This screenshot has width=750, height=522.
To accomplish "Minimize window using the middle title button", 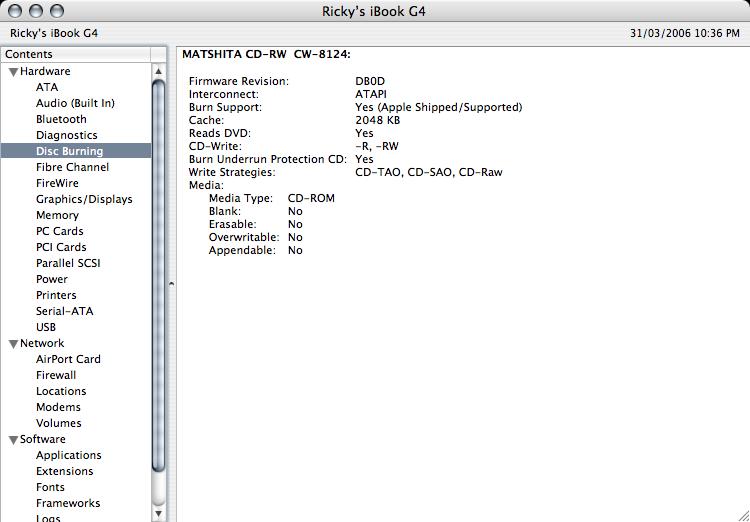I will [36, 11].
